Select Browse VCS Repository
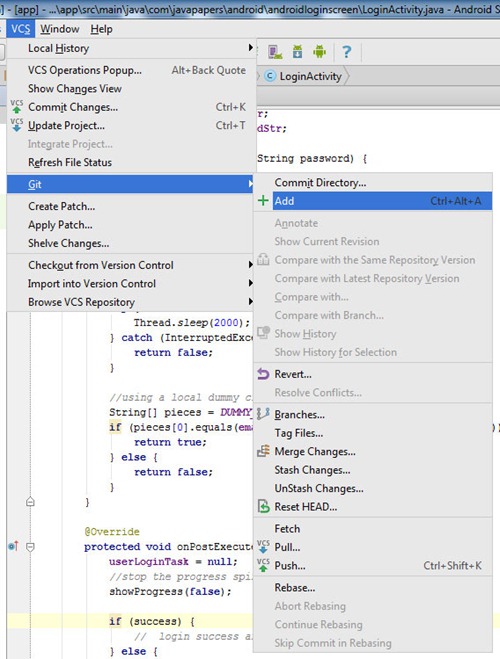The image size is (500, 659). pos(132,302)
